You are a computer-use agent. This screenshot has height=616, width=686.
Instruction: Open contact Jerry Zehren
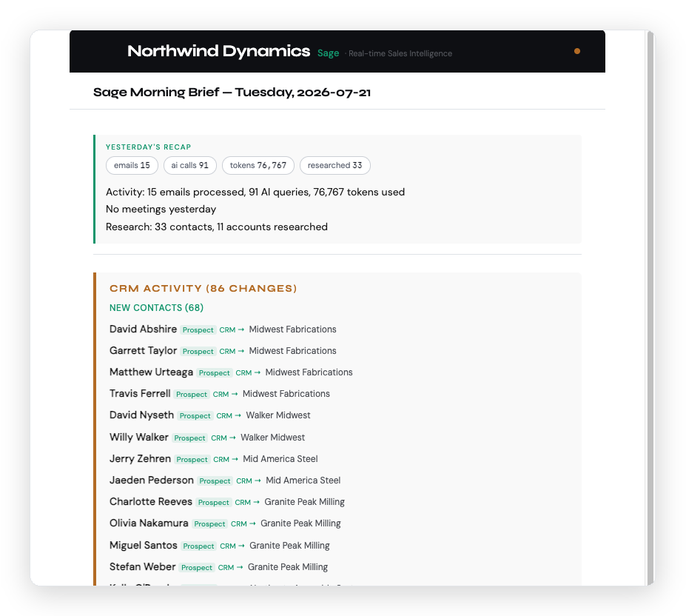(140, 459)
